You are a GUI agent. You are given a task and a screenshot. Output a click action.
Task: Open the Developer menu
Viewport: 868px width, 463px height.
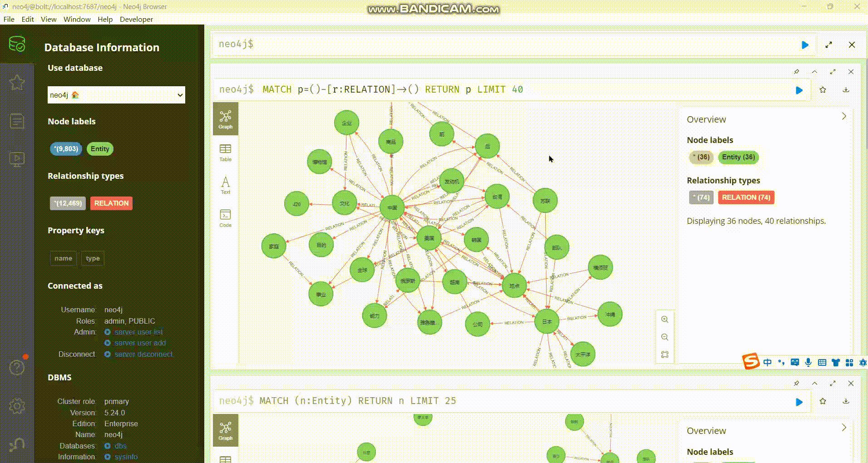tap(136, 19)
